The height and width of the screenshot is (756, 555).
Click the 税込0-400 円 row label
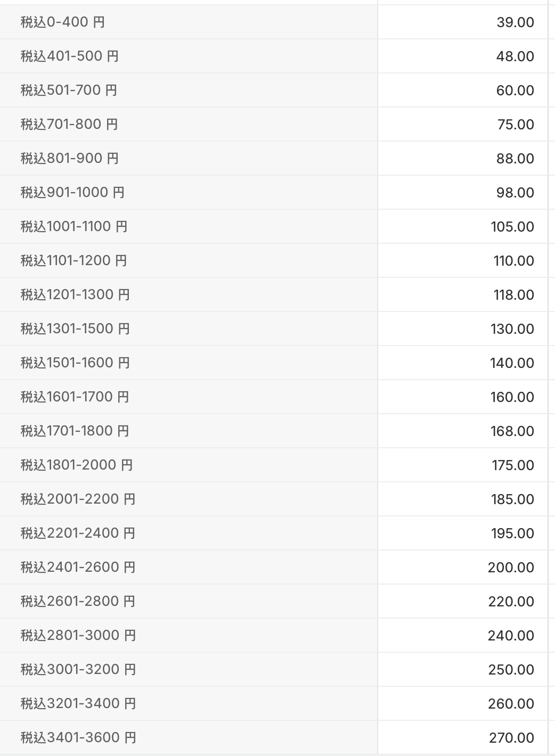coord(63,22)
